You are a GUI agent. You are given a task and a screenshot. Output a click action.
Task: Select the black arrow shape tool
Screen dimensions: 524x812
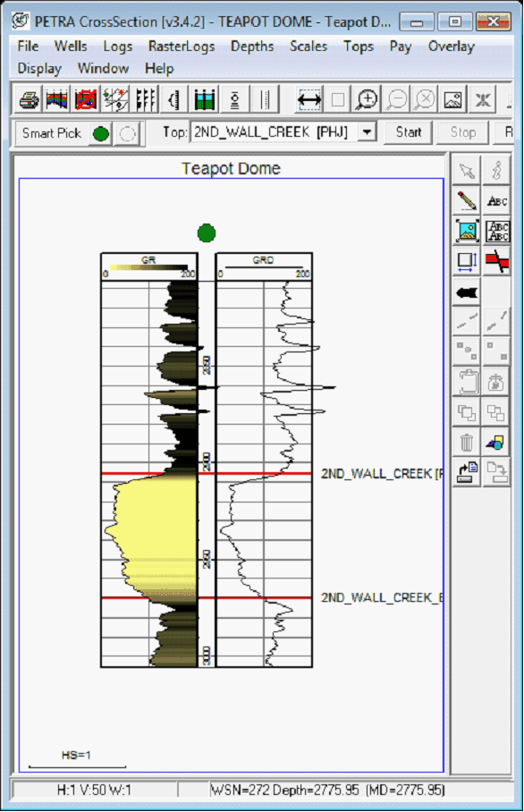467,292
